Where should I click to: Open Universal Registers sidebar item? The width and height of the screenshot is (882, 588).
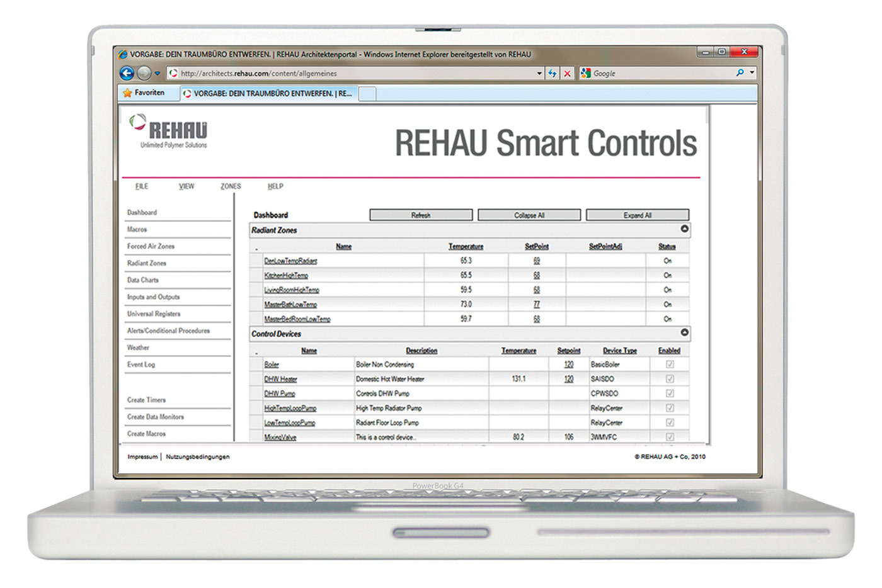point(153,314)
